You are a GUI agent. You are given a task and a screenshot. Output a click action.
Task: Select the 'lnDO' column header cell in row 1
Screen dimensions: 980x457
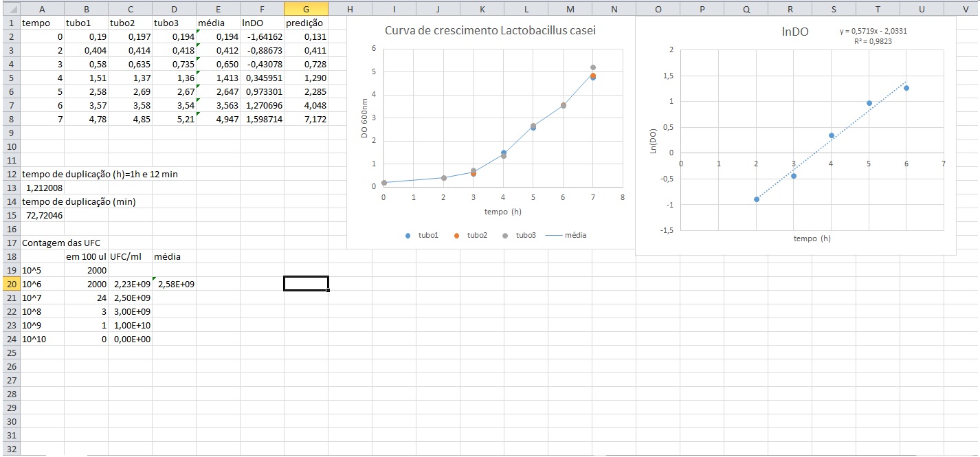(x=262, y=23)
